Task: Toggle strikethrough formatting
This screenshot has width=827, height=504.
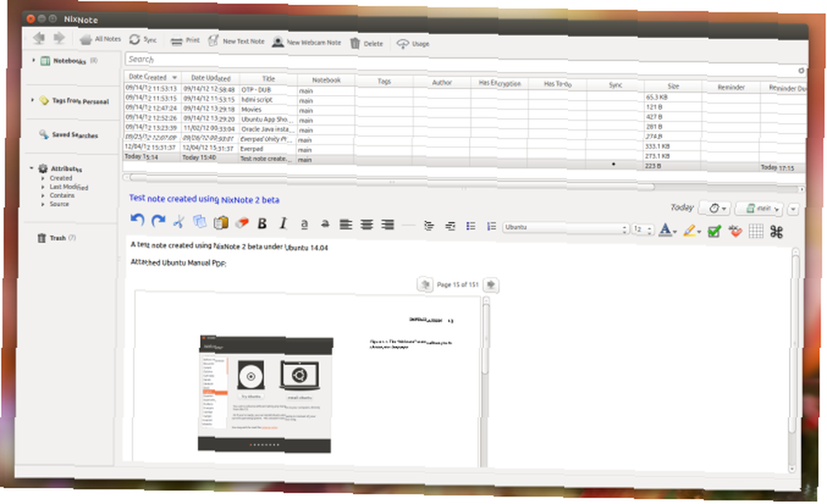Action: 325,224
